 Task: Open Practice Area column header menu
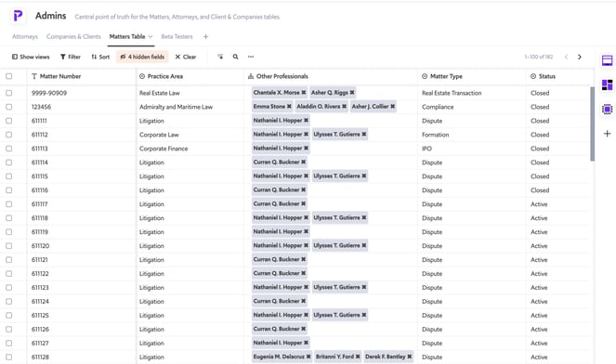[190, 76]
